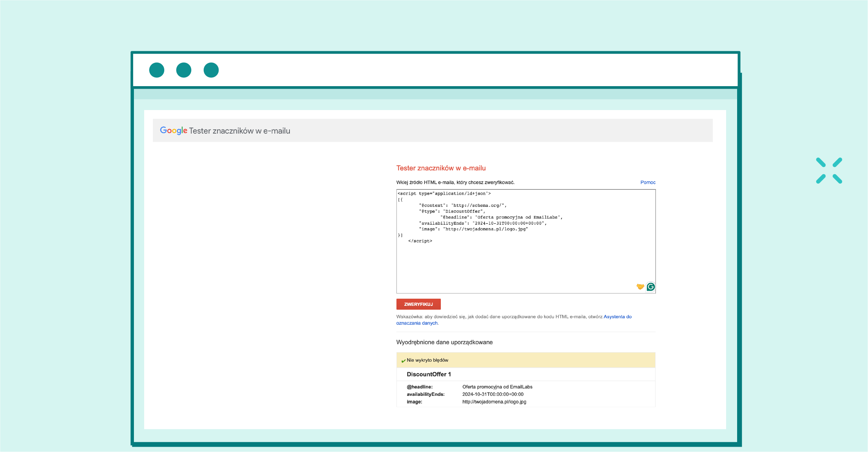This screenshot has width=868, height=452.
Task: Click the 'image:' field label
Action: click(414, 402)
